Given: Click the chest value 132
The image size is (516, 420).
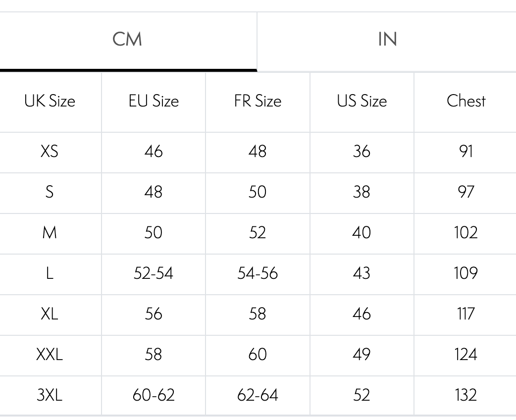Looking at the screenshot, I should 465,395.
